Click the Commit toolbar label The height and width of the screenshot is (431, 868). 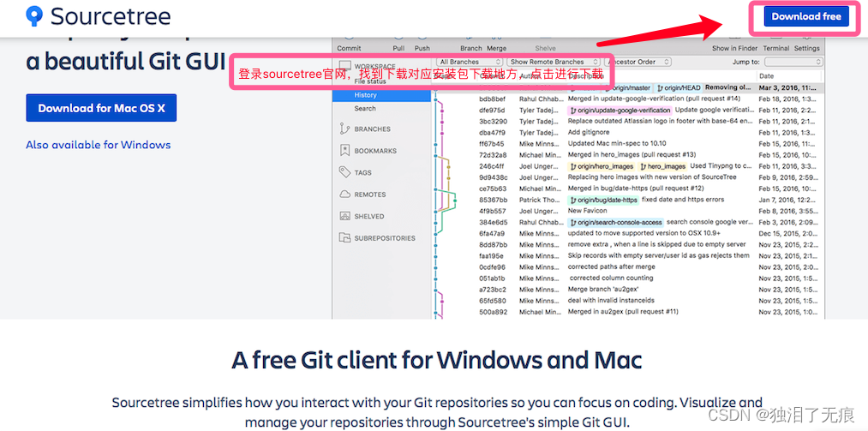[349, 48]
